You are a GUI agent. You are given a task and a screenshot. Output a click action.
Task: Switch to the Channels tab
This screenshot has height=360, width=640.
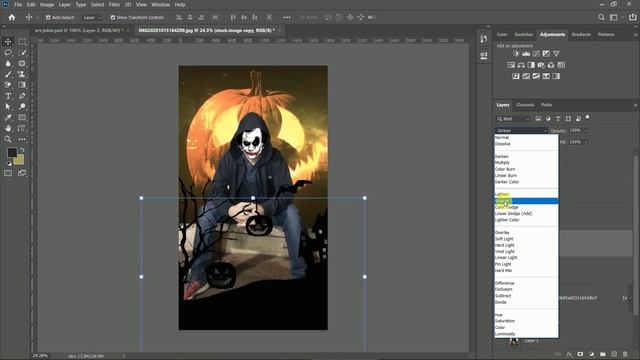[x=525, y=105]
